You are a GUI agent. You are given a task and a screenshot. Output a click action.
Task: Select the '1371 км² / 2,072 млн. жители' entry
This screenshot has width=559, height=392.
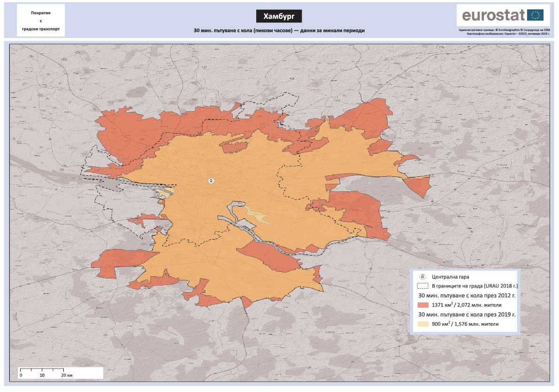click(464, 305)
